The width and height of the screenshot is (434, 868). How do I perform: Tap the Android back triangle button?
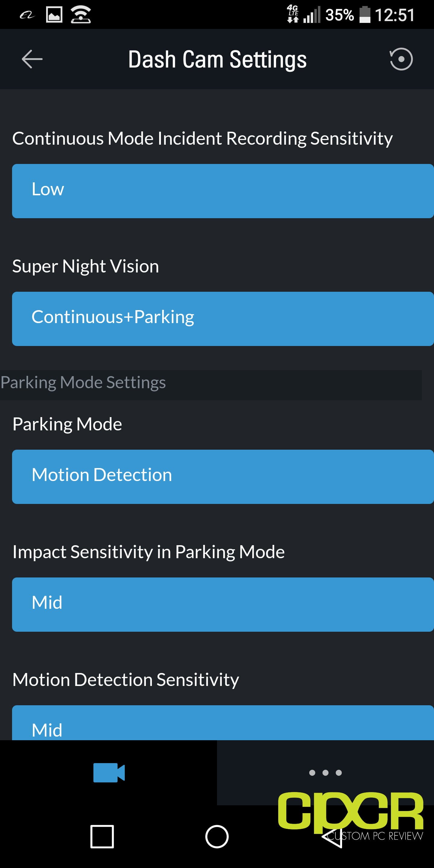coord(332,836)
